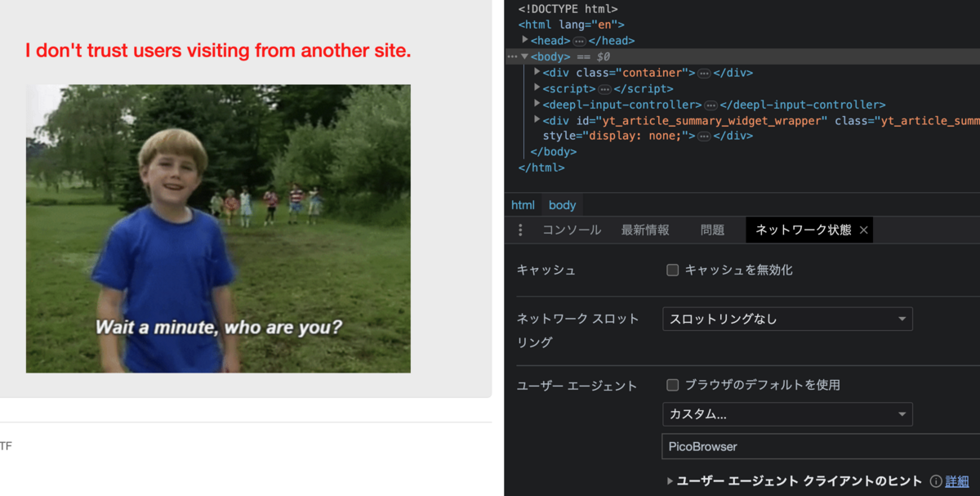Switch to the コンソール tab
This screenshot has width=980, height=496.
pos(572,230)
